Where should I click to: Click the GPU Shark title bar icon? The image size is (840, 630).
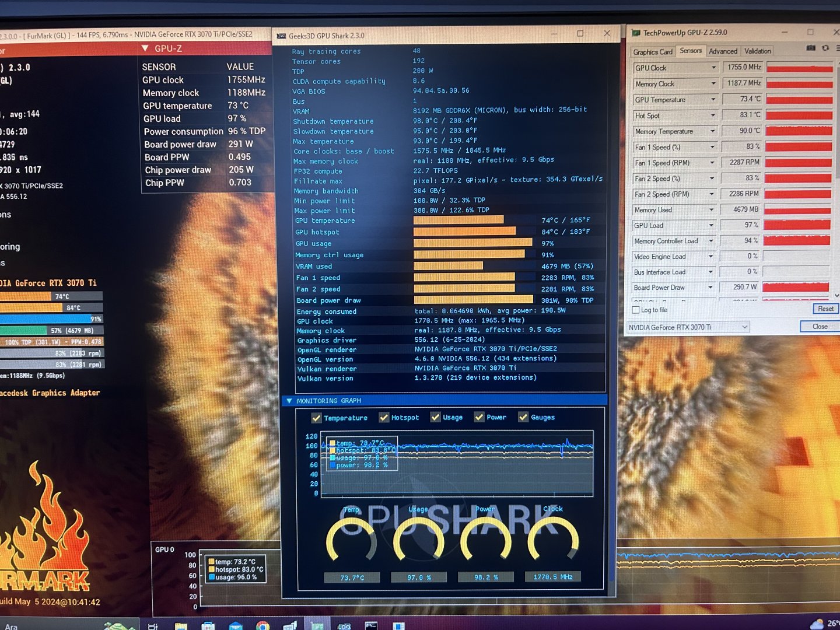(x=281, y=36)
